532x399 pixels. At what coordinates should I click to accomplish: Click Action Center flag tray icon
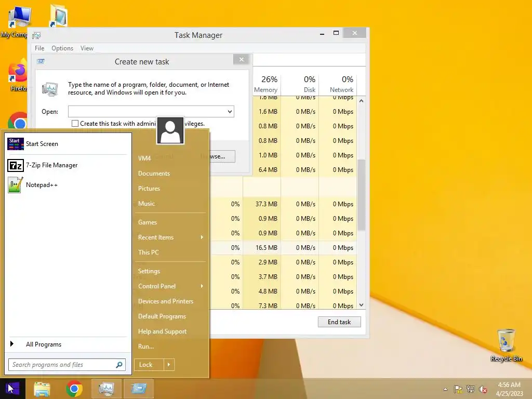[458, 389]
